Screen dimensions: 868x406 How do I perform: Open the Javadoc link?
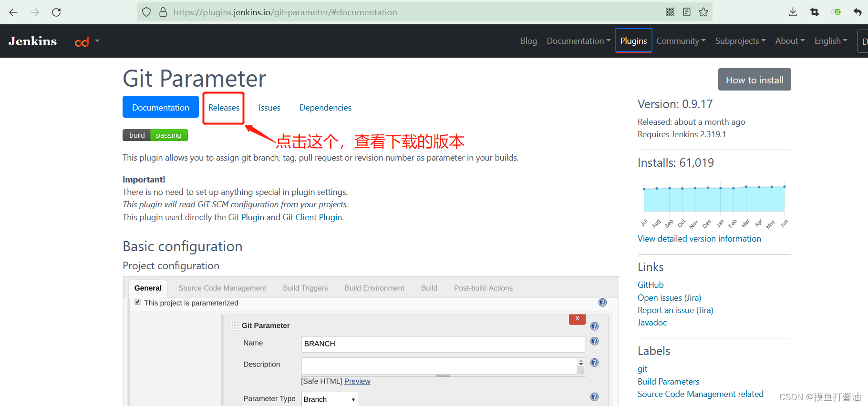[652, 323]
